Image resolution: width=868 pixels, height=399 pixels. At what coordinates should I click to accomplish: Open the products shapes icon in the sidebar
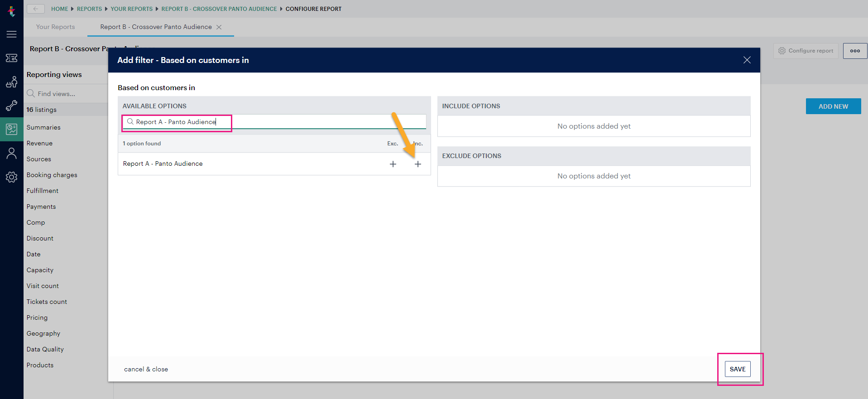click(12, 82)
